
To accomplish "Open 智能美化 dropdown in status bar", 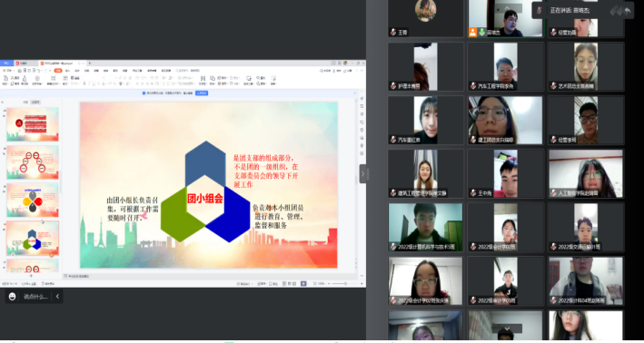I will click(244, 283).
